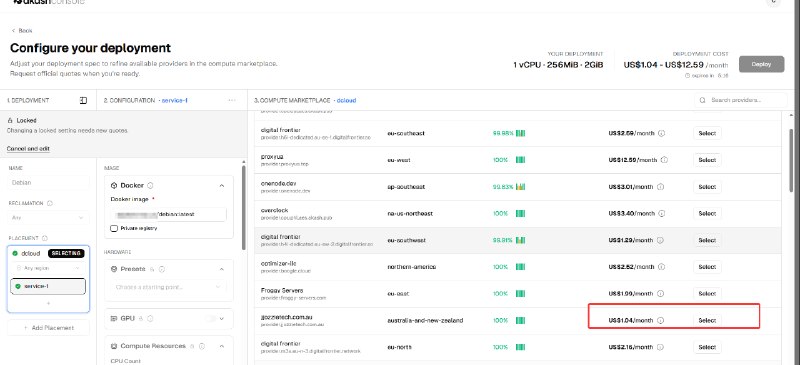Select the optimizer-llc provider
Screen dimensions: 800x365
tap(707, 267)
